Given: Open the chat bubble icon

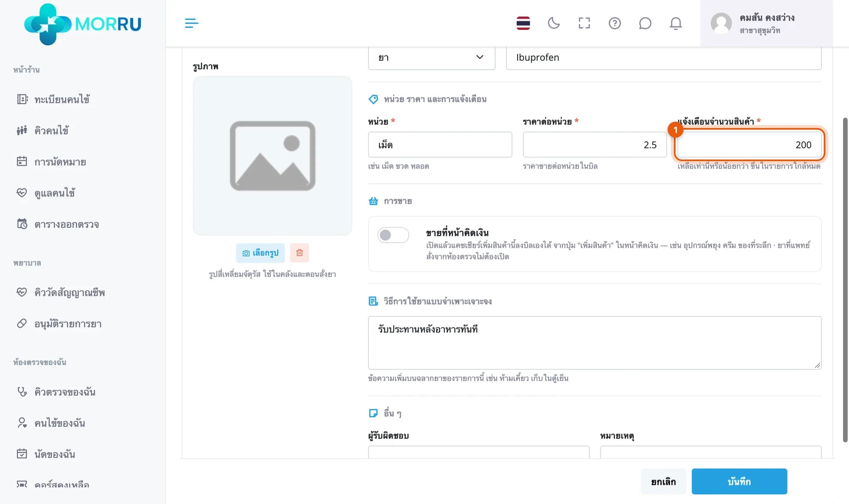Looking at the screenshot, I should click(645, 23).
